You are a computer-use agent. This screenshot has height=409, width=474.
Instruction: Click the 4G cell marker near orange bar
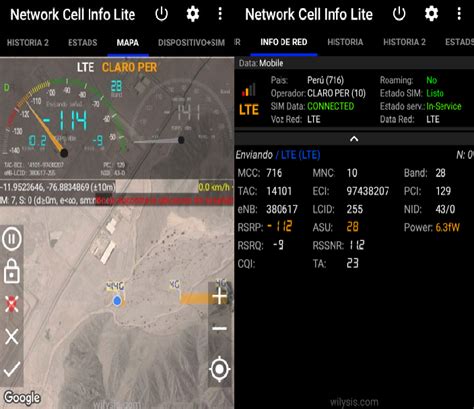pos(175,284)
